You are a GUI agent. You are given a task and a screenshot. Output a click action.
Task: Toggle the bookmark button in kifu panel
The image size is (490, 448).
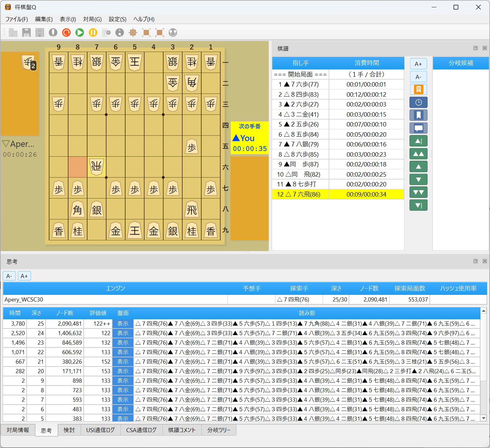(418, 115)
